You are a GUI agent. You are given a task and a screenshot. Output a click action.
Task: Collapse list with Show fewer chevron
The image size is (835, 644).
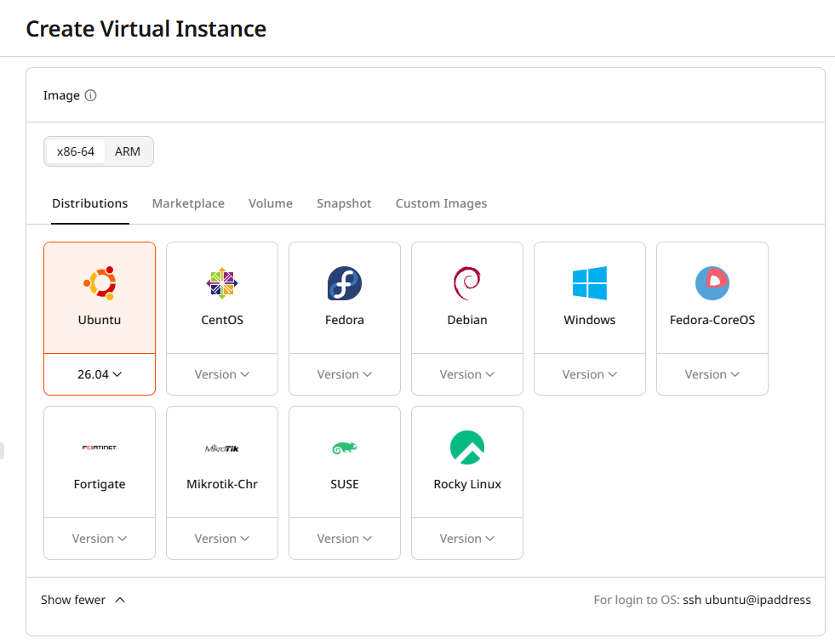click(120, 600)
